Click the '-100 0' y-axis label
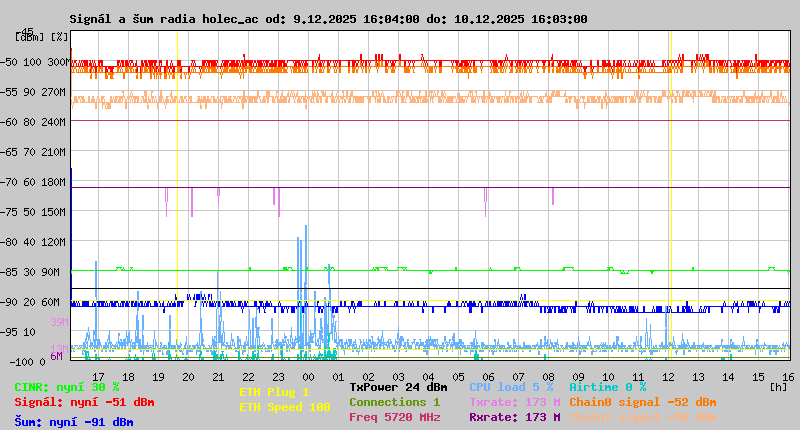 tap(28, 362)
